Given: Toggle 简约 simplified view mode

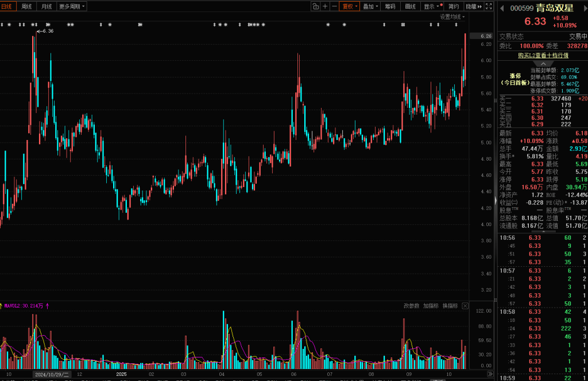Looking at the screenshot, I should pyautogui.click(x=454, y=6).
